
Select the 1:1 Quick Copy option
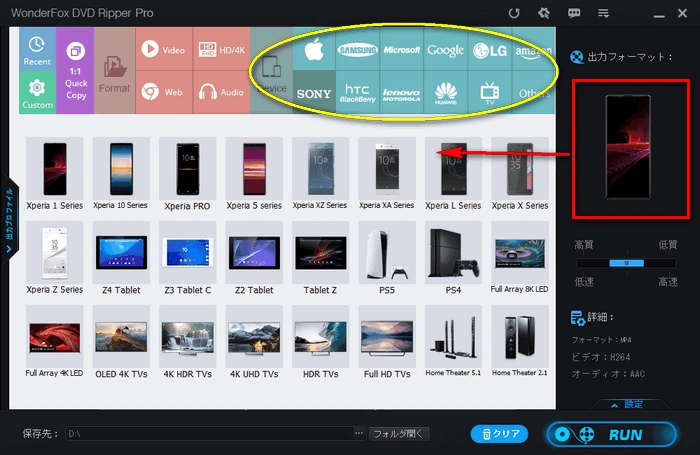coord(75,71)
